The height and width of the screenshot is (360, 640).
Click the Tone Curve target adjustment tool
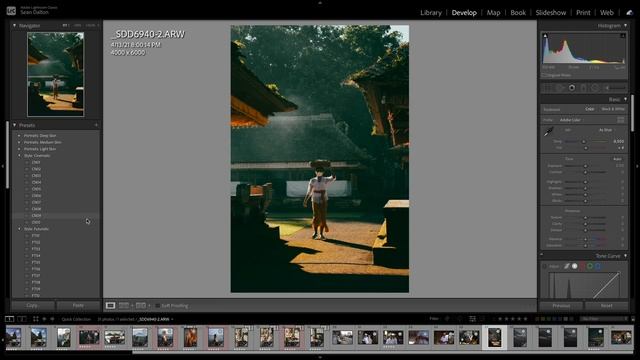point(544,266)
